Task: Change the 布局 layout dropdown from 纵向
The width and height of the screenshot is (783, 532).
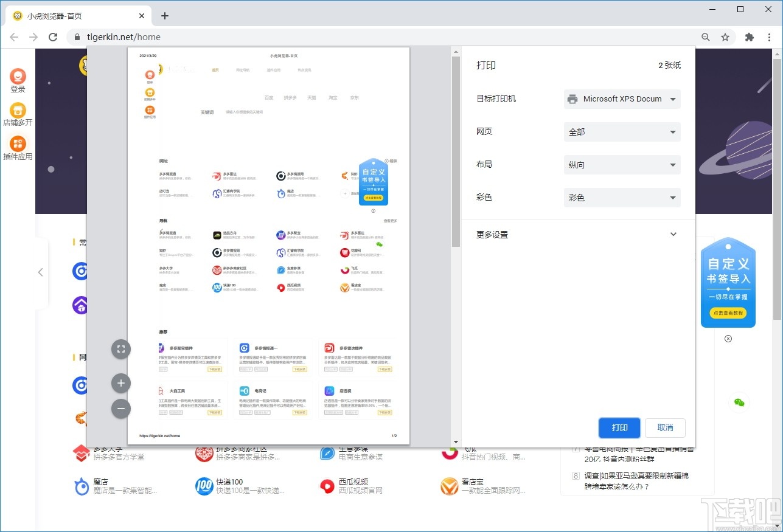Action: point(621,164)
